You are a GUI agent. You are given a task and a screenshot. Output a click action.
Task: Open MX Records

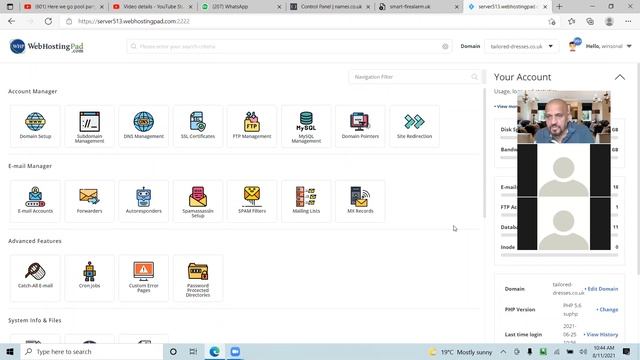(360, 201)
